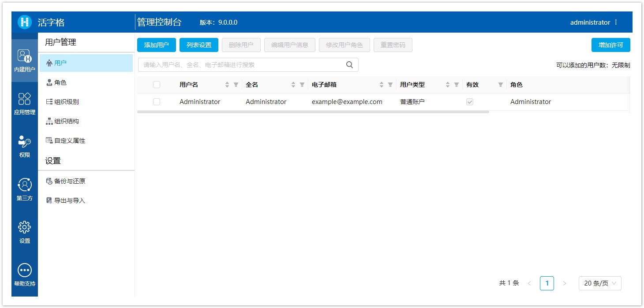The height and width of the screenshot is (308, 644).
Task: Click the 普通账户 user type cell
Action: click(x=412, y=102)
